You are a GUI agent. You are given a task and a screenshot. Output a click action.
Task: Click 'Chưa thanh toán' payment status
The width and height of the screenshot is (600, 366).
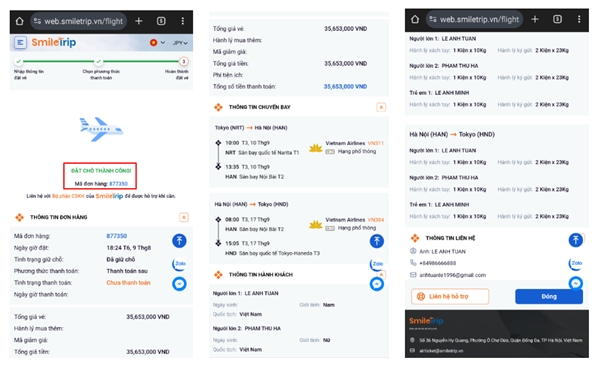coord(128,283)
